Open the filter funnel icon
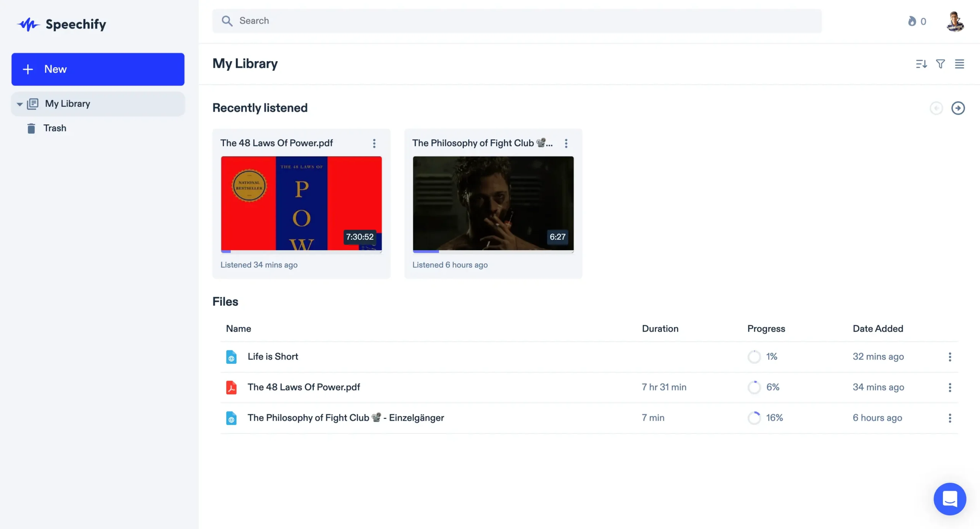Image resolution: width=980 pixels, height=529 pixels. pos(940,64)
